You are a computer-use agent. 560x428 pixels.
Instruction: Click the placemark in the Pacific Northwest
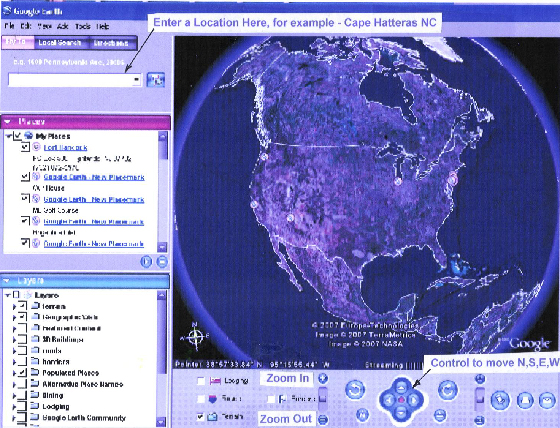click(x=264, y=156)
